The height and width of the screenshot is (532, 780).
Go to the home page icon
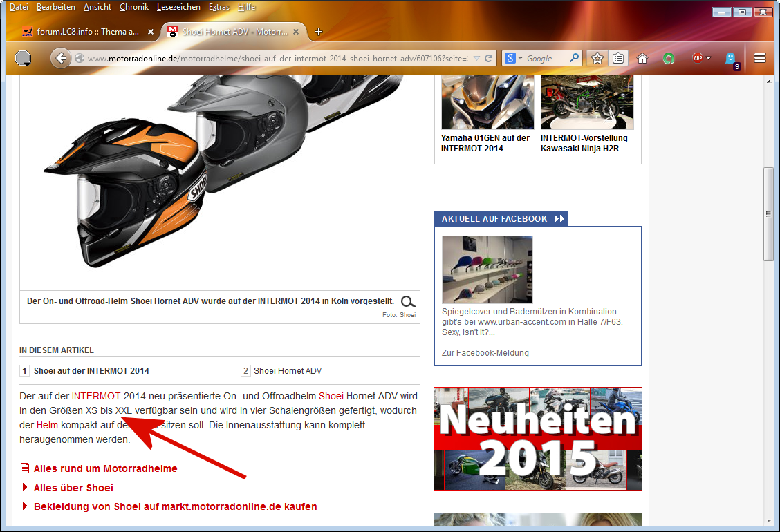click(642, 59)
